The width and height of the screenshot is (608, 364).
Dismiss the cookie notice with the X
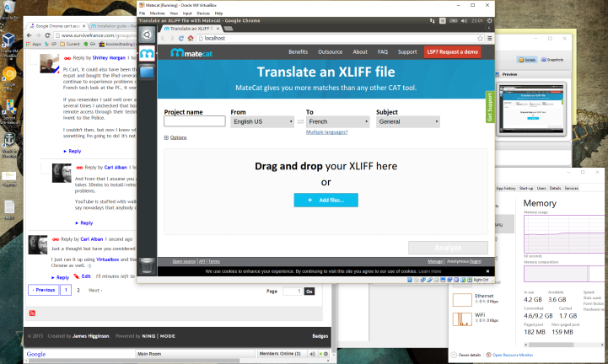click(x=487, y=271)
